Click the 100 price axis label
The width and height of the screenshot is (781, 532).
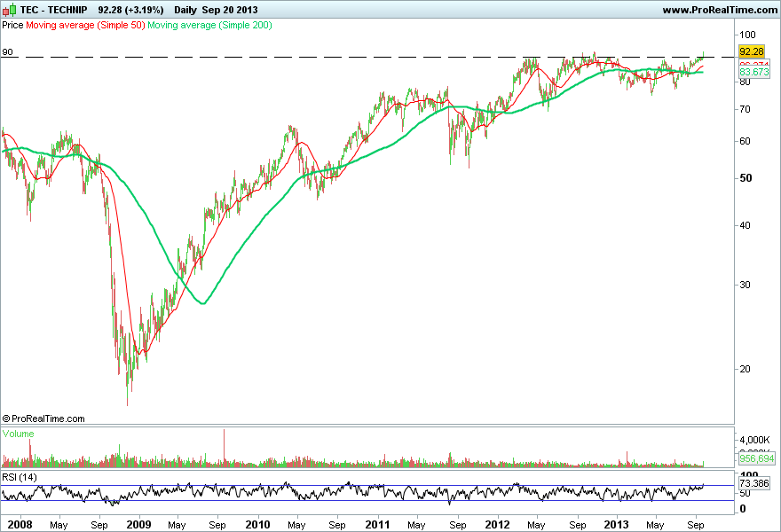tap(747, 35)
